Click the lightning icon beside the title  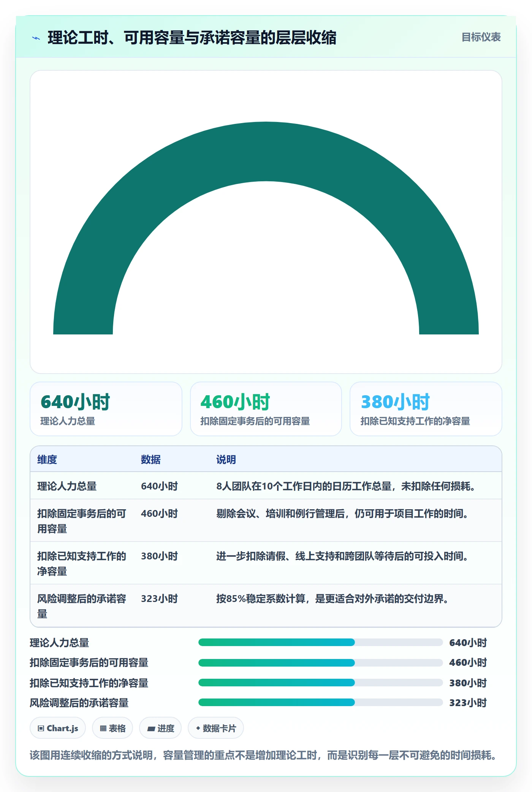[x=36, y=38]
